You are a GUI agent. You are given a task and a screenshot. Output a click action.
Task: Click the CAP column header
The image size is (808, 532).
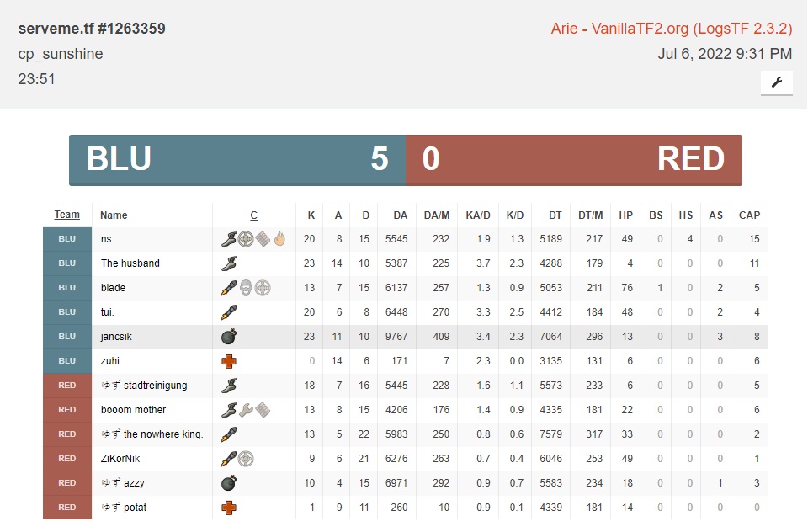[749, 215]
